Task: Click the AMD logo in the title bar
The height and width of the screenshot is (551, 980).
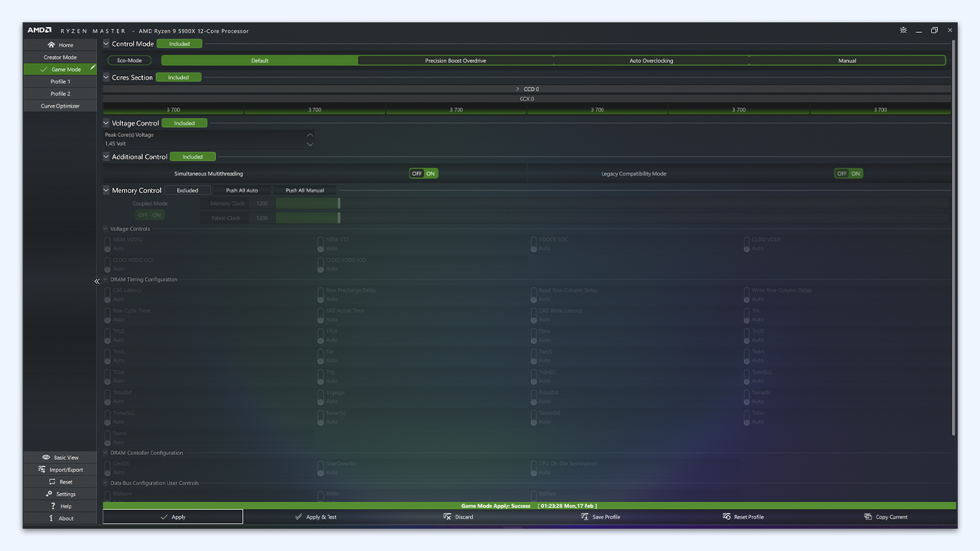Action: tap(39, 30)
